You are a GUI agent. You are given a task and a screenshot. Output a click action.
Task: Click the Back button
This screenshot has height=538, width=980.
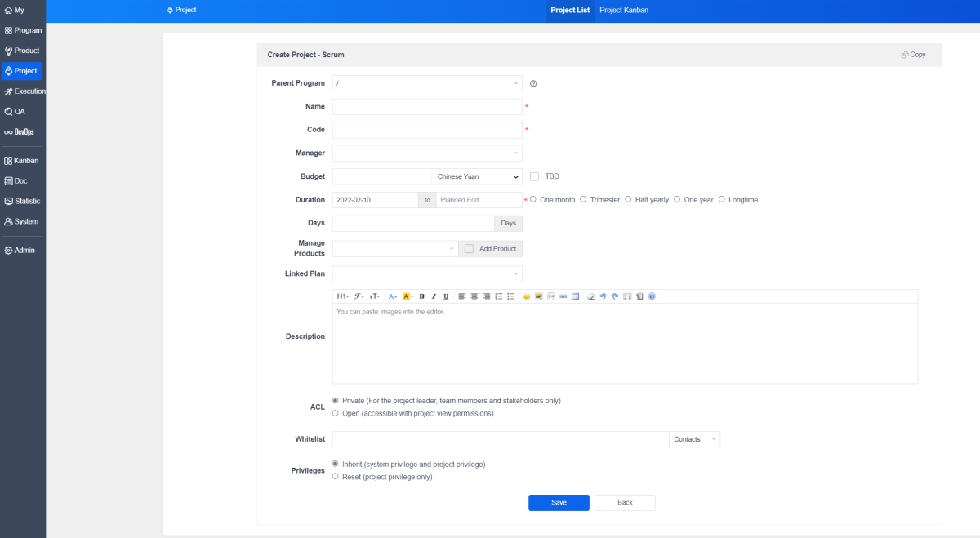[625, 503]
